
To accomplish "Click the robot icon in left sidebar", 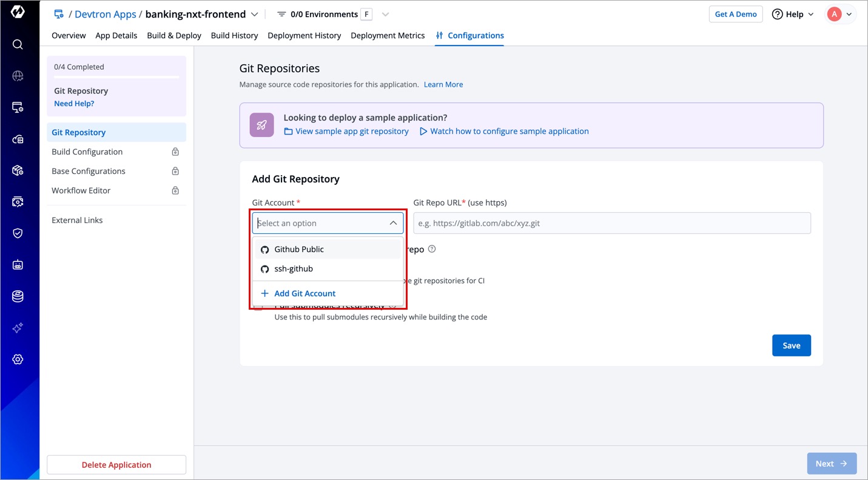I will tap(18, 265).
